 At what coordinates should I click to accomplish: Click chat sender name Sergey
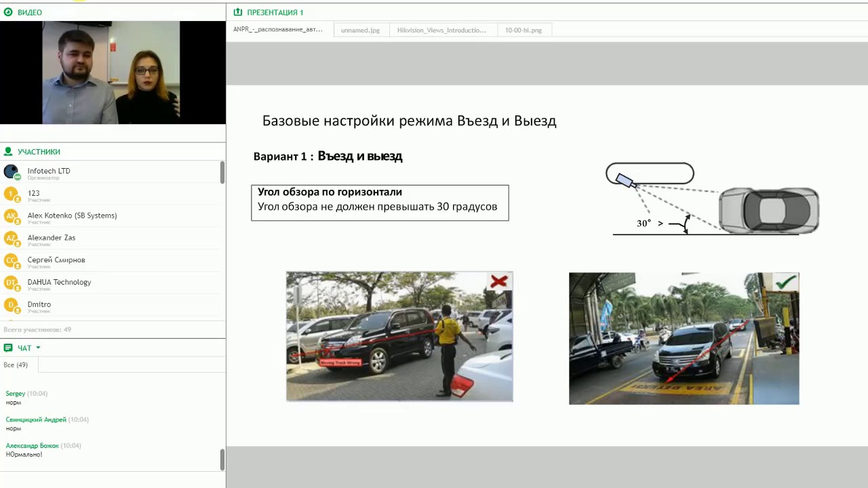pos(16,394)
